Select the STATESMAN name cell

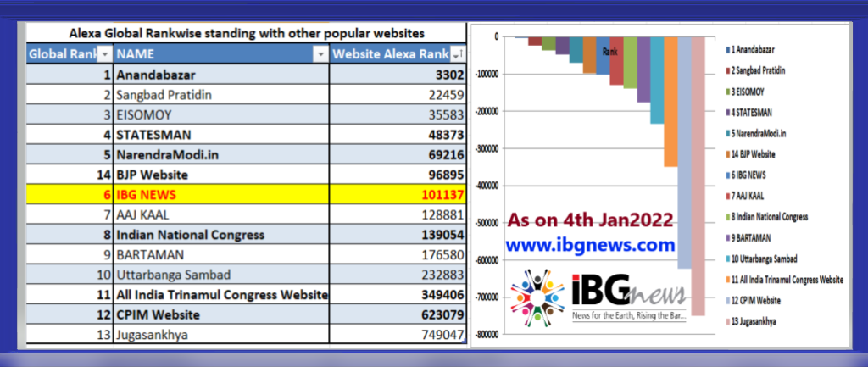click(x=221, y=135)
